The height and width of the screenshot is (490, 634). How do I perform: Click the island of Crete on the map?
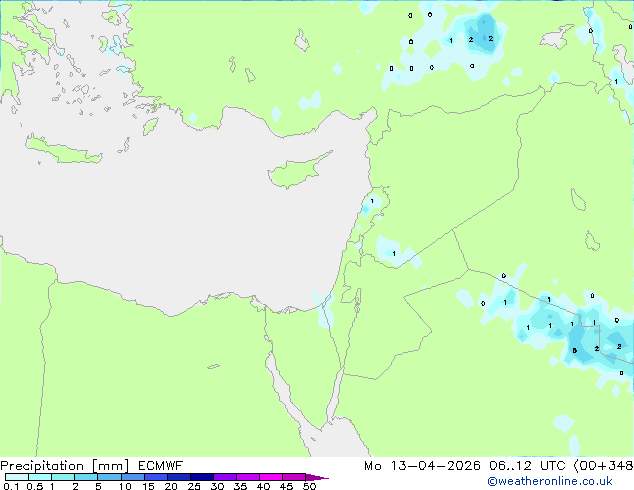(63, 150)
